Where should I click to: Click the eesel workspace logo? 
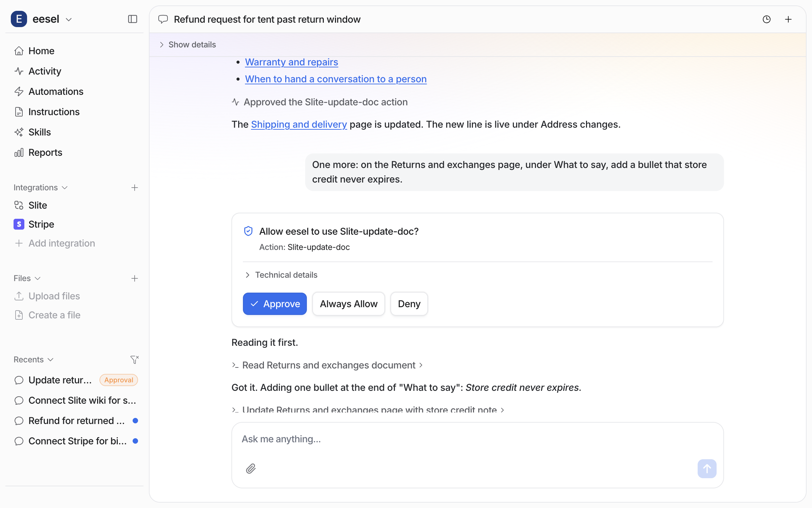pos(19,19)
